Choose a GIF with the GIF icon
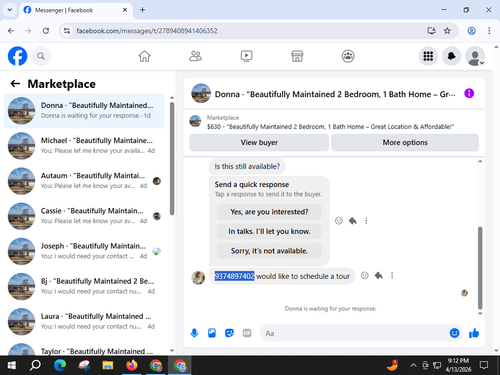This screenshot has width=500, height=375. [x=247, y=333]
